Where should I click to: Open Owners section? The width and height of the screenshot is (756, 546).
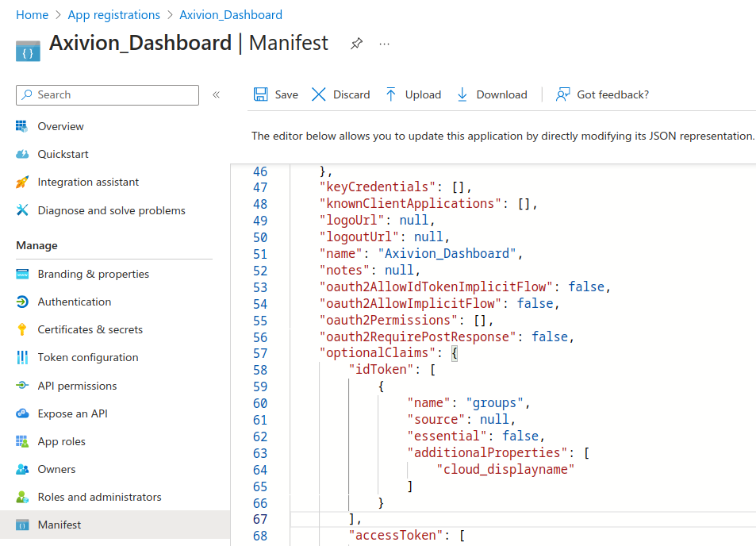click(x=56, y=469)
